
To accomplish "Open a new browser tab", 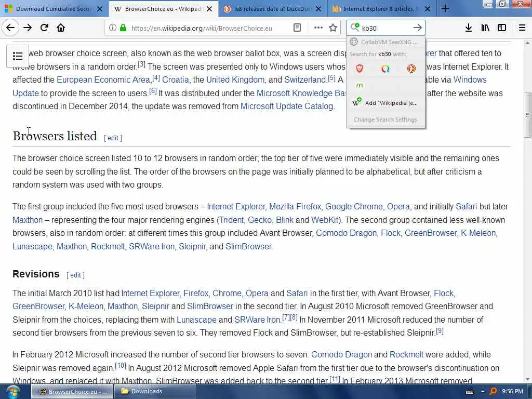I will [445, 8].
